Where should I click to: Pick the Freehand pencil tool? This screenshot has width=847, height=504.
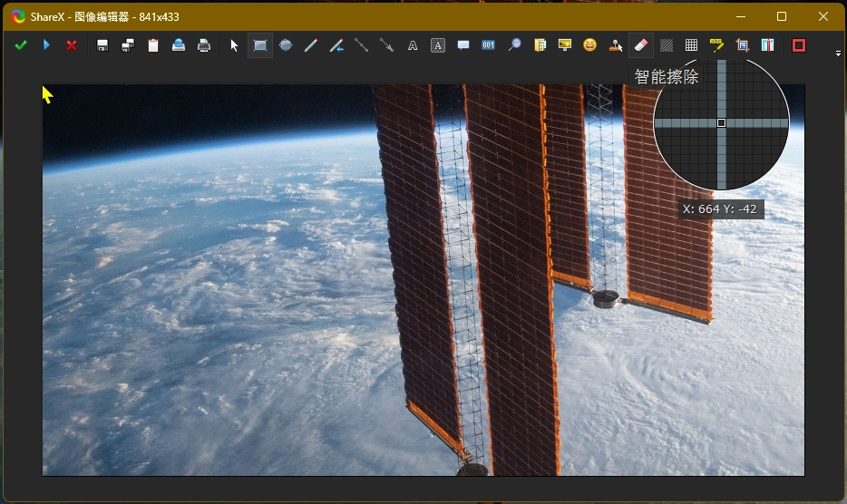tap(311, 45)
